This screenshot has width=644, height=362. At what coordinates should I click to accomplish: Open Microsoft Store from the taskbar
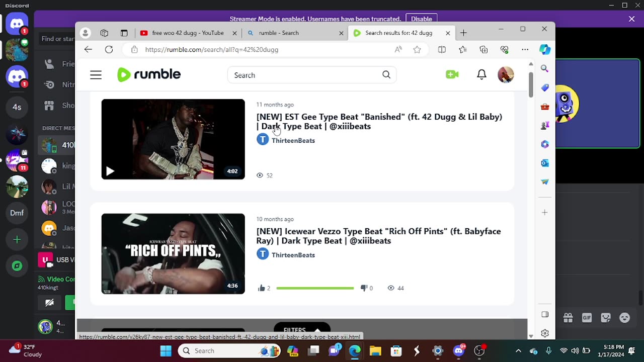[x=396, y=351]
